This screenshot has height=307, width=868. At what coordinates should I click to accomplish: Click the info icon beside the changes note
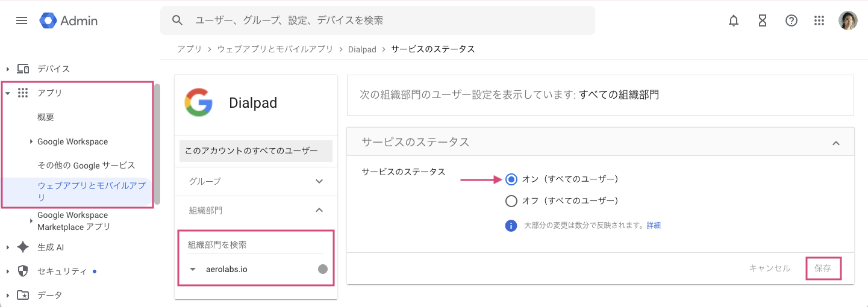click(511, 226)
